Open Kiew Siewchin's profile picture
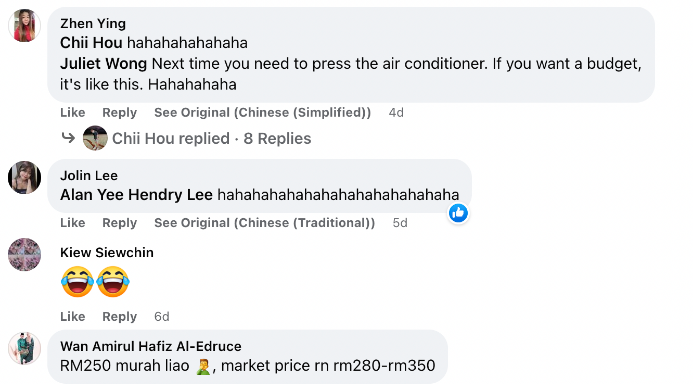693x384 pixels. (x=24, y=254)
